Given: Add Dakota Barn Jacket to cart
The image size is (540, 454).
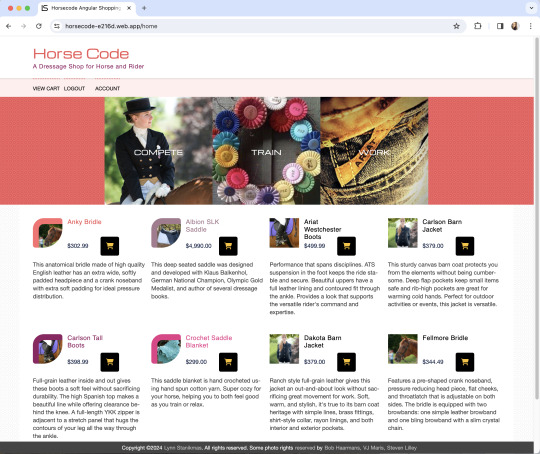Looking at the screenshot, I should pyautogui.click(x=346, y=362).
